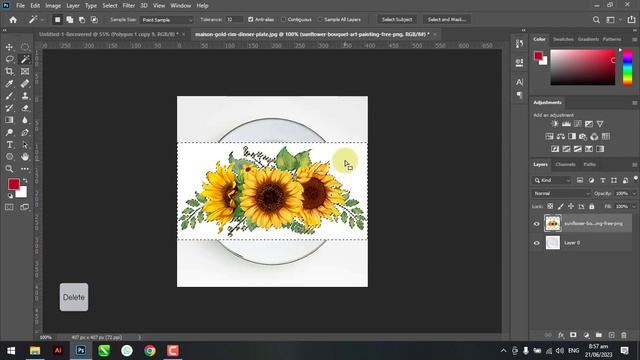The image size is (640, 360).
Task: Open the Fill slider dropdown arrow
Action: [x=634, y=207]
